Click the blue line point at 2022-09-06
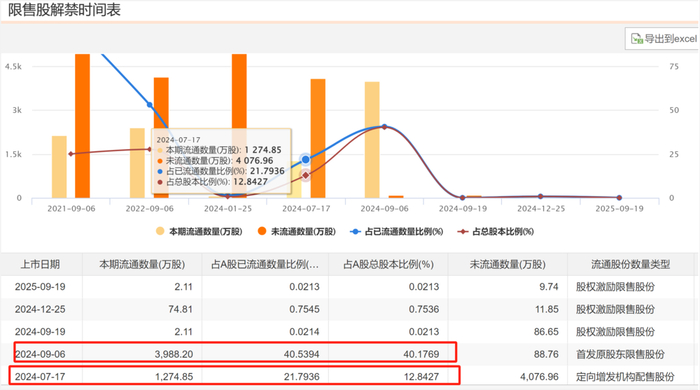Image resolution: width=700 pixels, height=390 pixels. 150,105
